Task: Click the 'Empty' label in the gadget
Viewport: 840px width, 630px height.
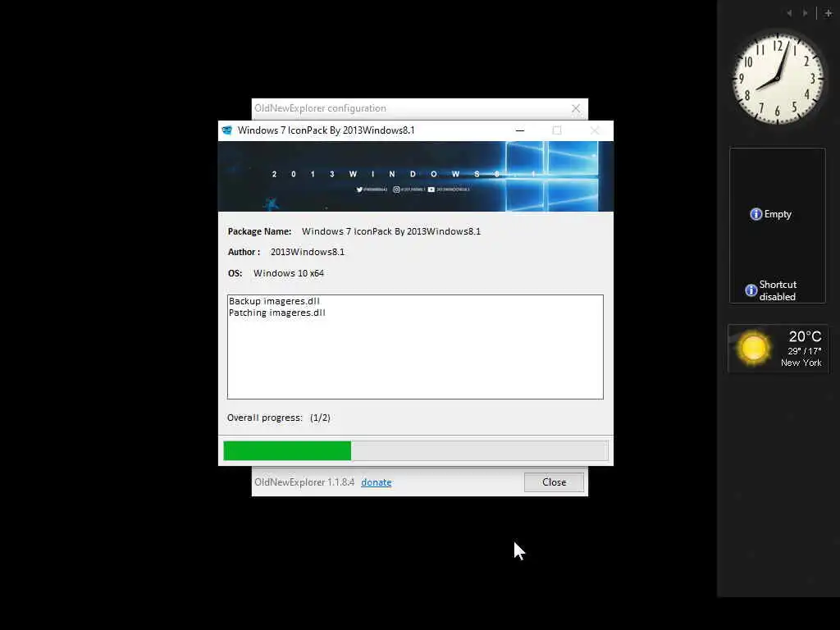Action: point(778,214)
